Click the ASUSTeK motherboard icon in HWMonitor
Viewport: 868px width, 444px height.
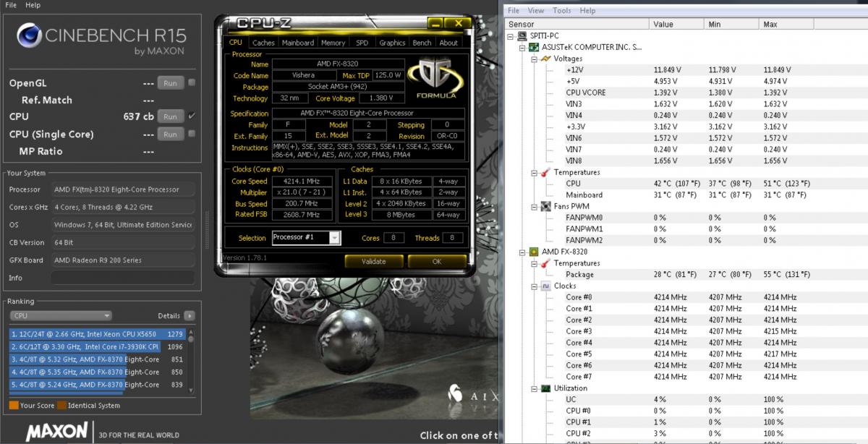[x=534, y=47]
